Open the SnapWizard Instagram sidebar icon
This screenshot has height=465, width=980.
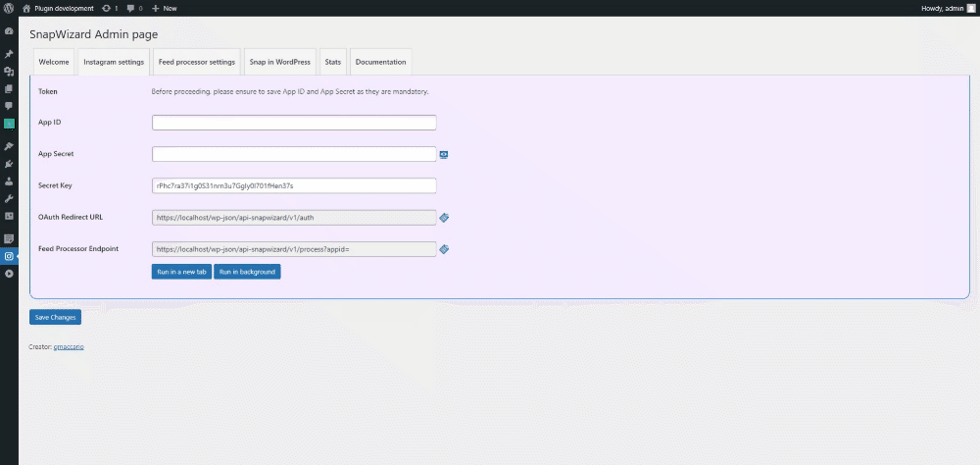click(x=9, y=256)
